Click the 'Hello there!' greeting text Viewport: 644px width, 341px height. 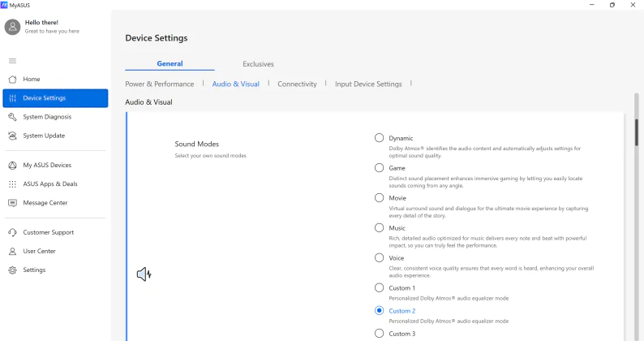tap(41, 22)
